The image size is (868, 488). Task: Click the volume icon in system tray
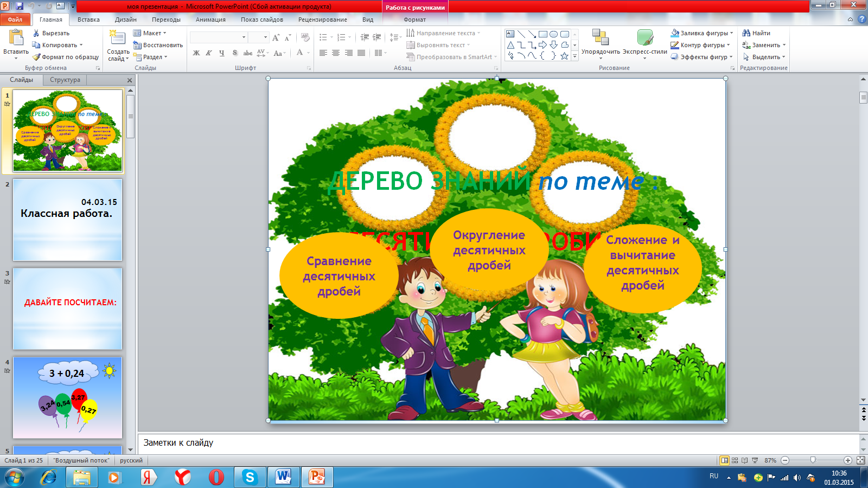pos(797,478)
